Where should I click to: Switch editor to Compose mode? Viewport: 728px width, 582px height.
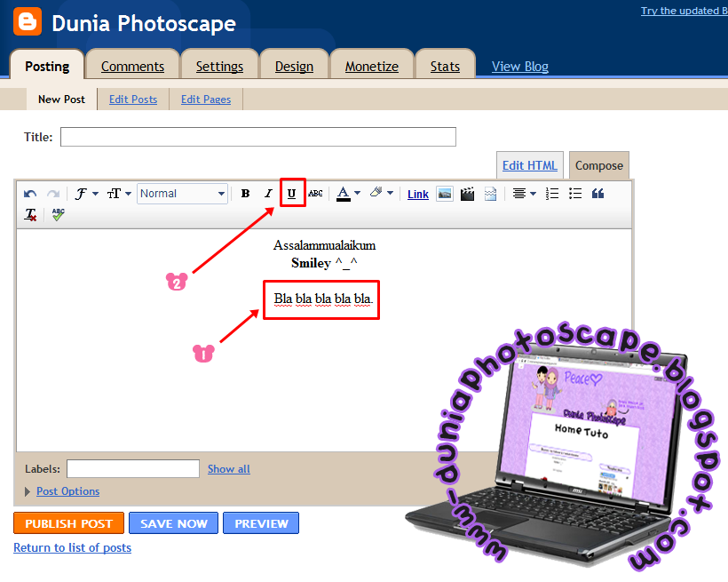click(599, 165)
